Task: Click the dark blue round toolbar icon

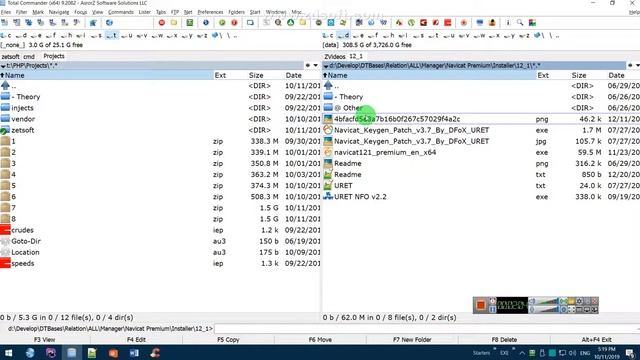Action: (206, 23)
